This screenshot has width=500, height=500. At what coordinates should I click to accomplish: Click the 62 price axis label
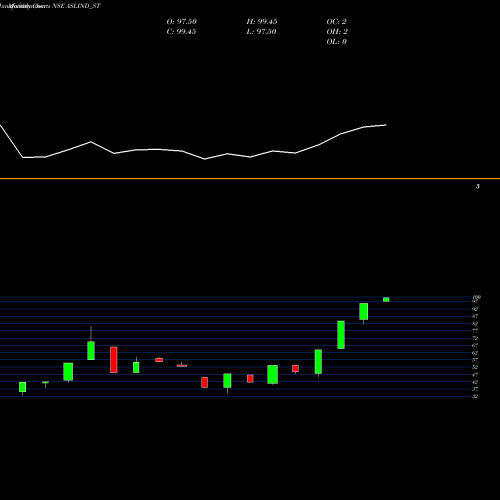475,352
